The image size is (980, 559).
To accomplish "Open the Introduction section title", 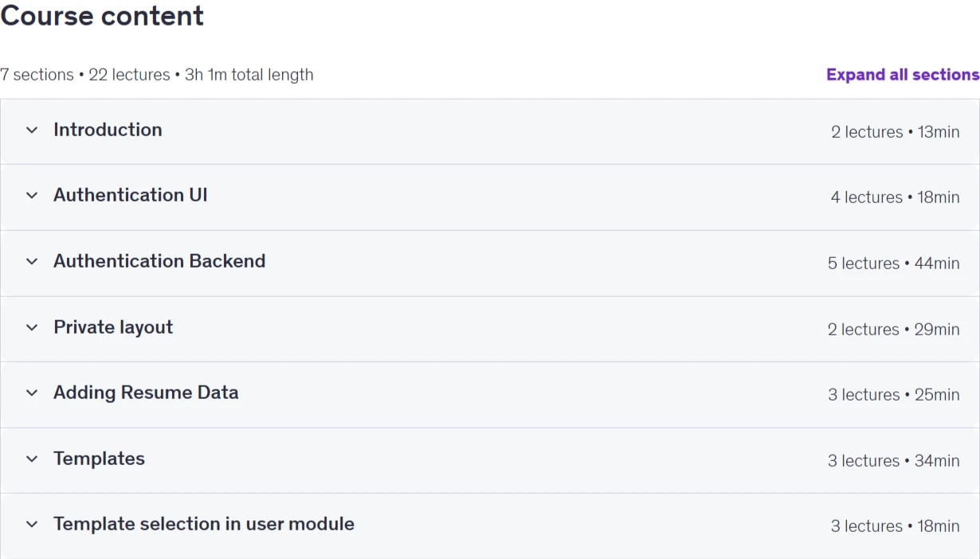I will click(x=108, y=130).
